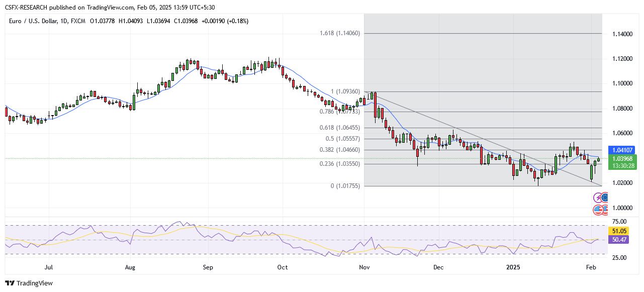Screen dimensions: 644x292
Task: Open the purple lightning event icon
Action: point(598,199)
